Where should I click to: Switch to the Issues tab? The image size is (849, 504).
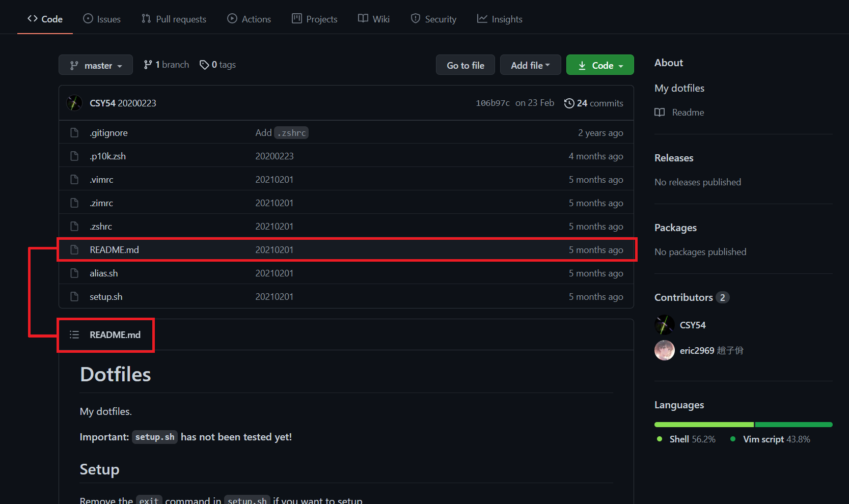point(102,19)
